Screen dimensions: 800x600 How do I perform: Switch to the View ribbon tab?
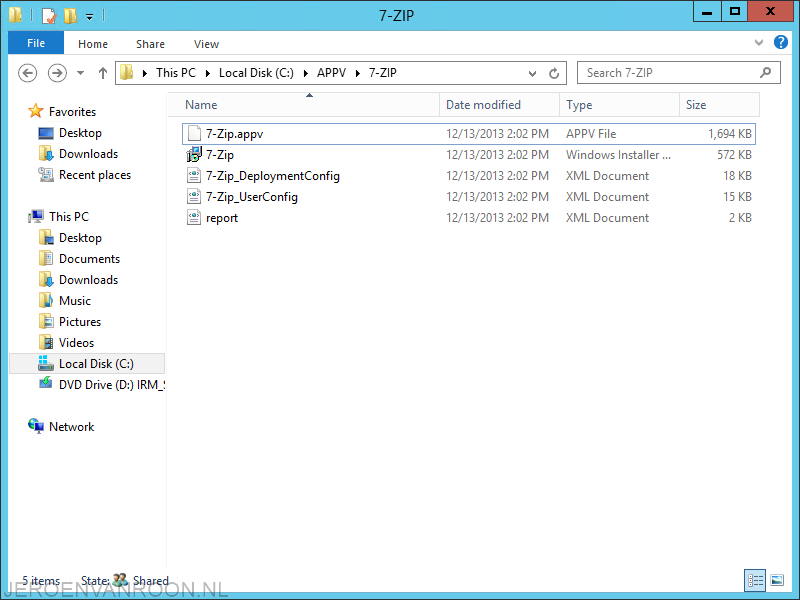[x=206, y=44]
